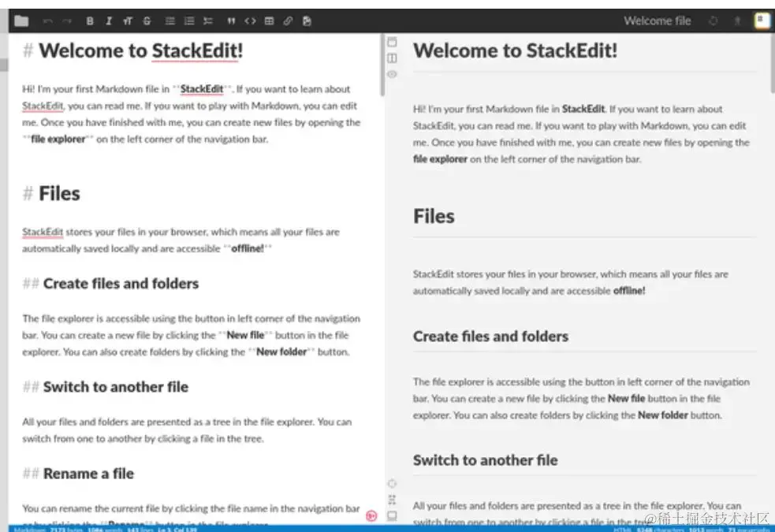Screen dimensions: 775x532
Task: Insert an image
Action: (307, 20)
